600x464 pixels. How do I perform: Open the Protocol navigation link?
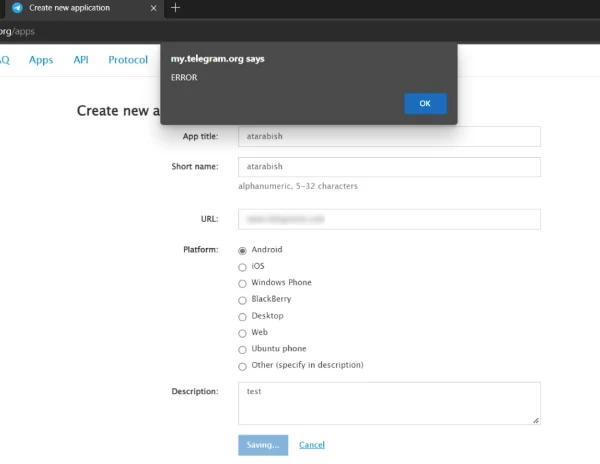128,60
